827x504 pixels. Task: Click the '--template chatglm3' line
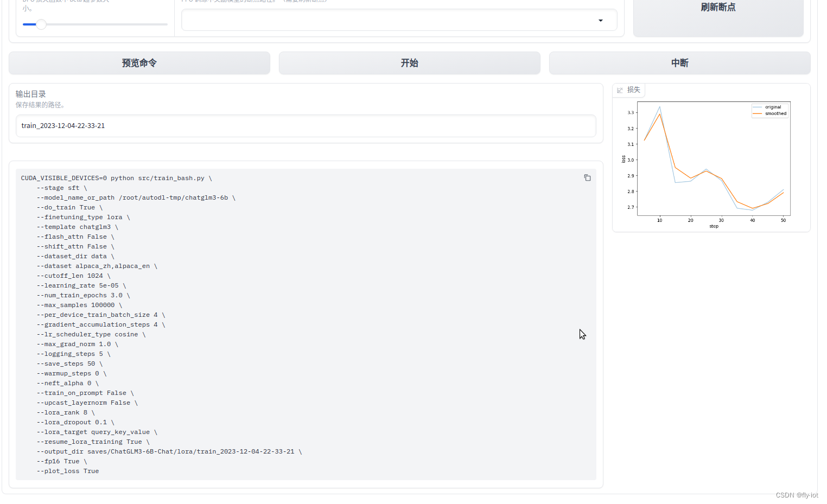tap(78, 227)
